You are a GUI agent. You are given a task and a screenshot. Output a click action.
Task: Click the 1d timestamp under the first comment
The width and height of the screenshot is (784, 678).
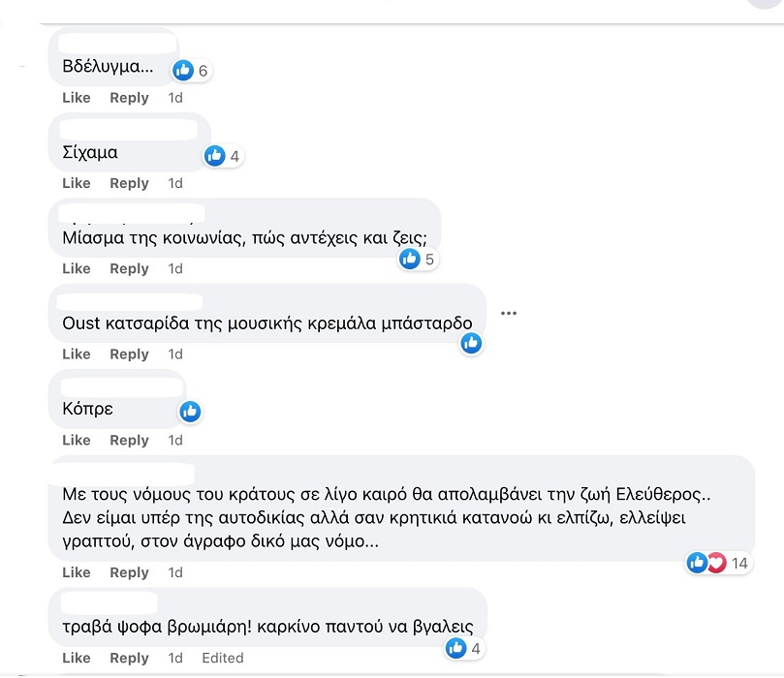click(174, 97)
